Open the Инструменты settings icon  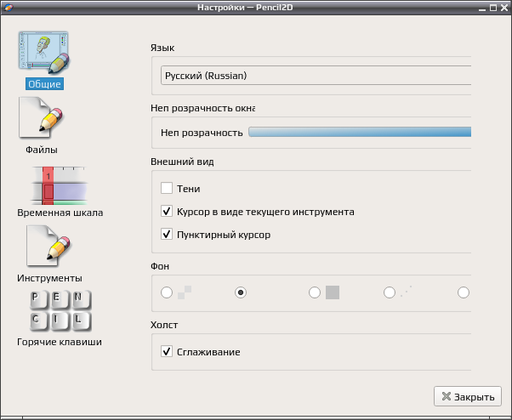pyautogui.click(x=49, y=247)
